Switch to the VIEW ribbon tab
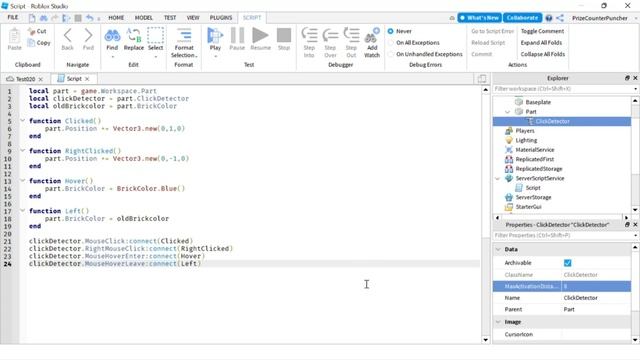The height and width of the screenshot is (360, 640). tap(193, 18)
